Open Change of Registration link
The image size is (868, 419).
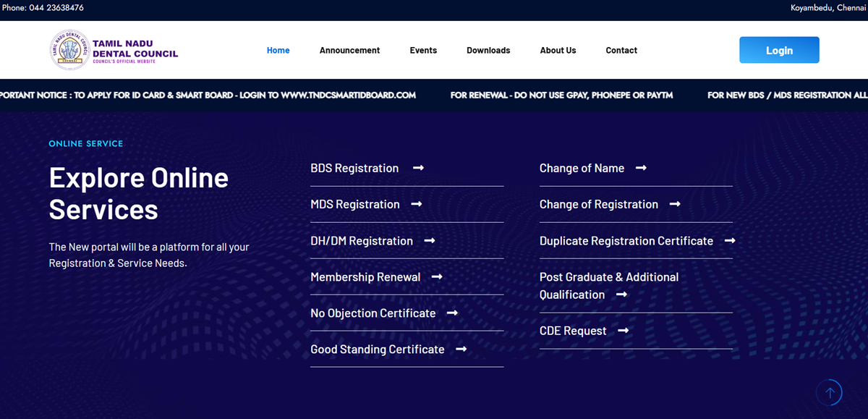pos(598,205)
